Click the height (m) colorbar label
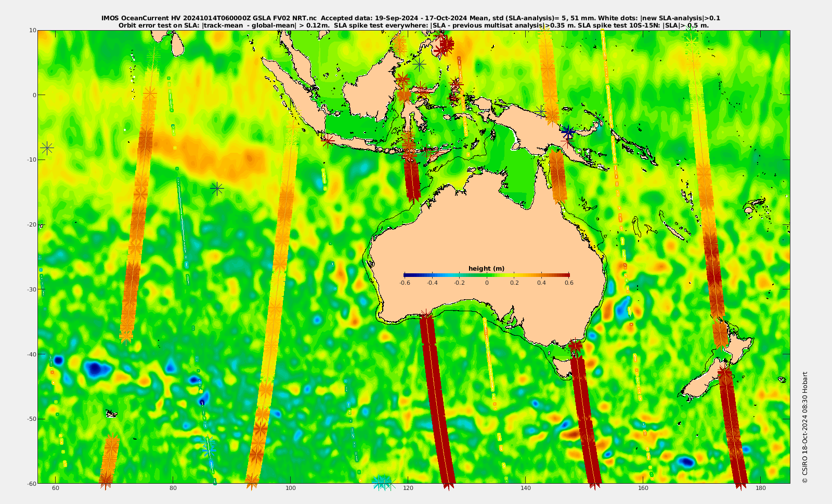Screen dimensions: 832x504 coord(486,269)
